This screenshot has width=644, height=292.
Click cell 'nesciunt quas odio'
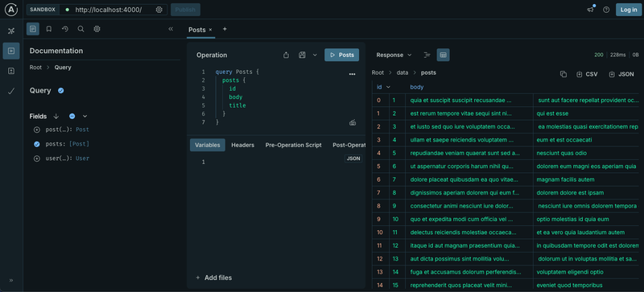tap(561, 153)
